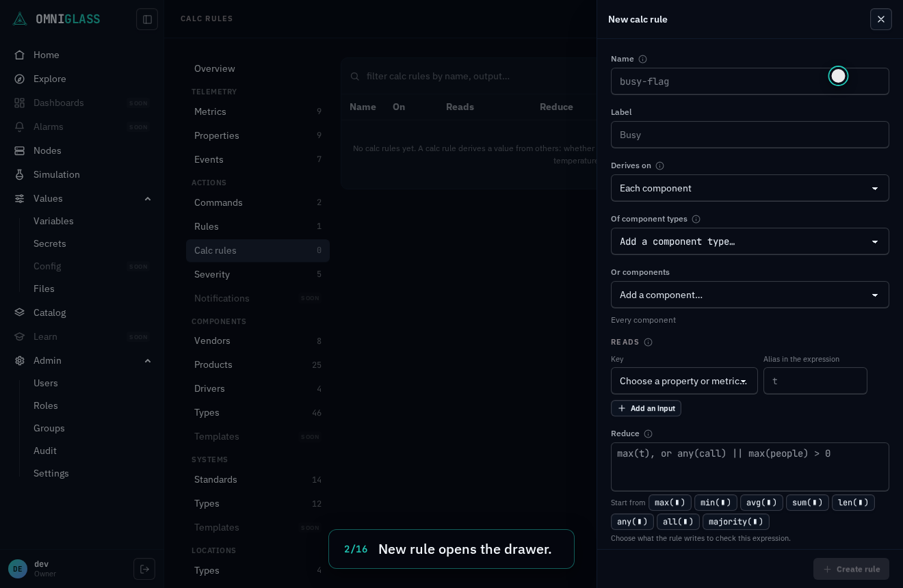903x588 pixels.
Task: Click the Reduce info icon
Action: [x=648, y=433]
